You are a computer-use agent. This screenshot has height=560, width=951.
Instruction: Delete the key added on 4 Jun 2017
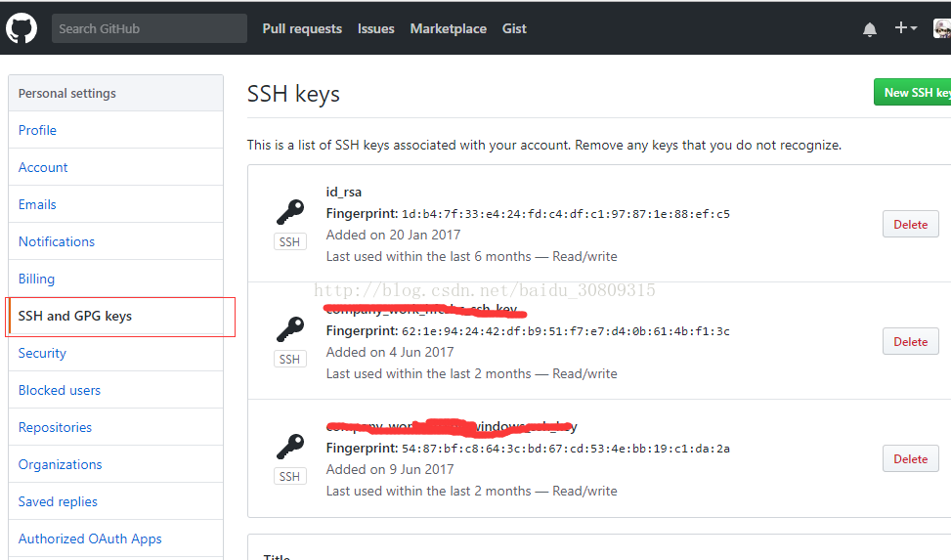click(910, 342)
